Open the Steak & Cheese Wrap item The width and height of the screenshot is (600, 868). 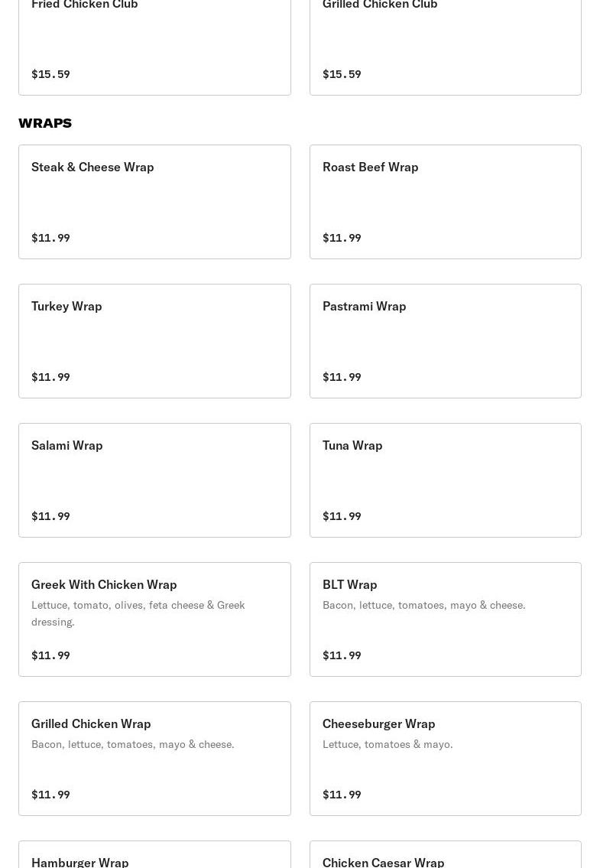[x=154, y=202]
